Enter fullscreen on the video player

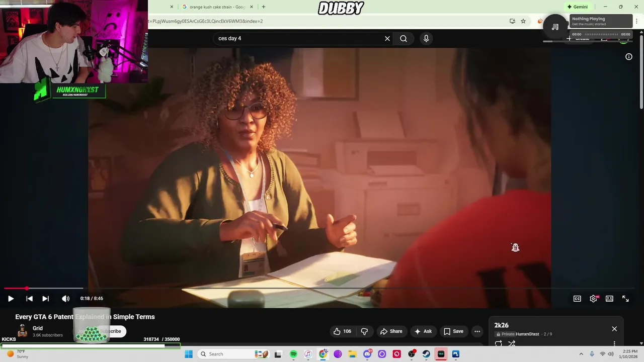625,299
